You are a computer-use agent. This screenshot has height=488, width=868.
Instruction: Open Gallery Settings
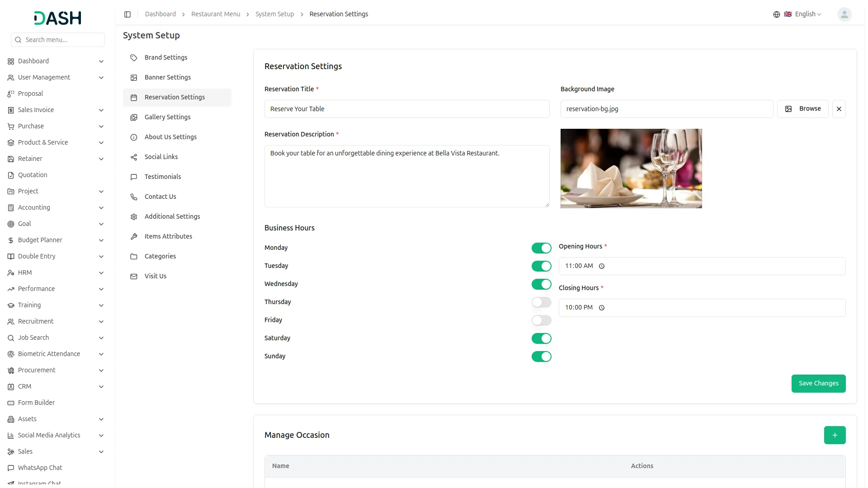pyautogui.click(x=167, y=117)
